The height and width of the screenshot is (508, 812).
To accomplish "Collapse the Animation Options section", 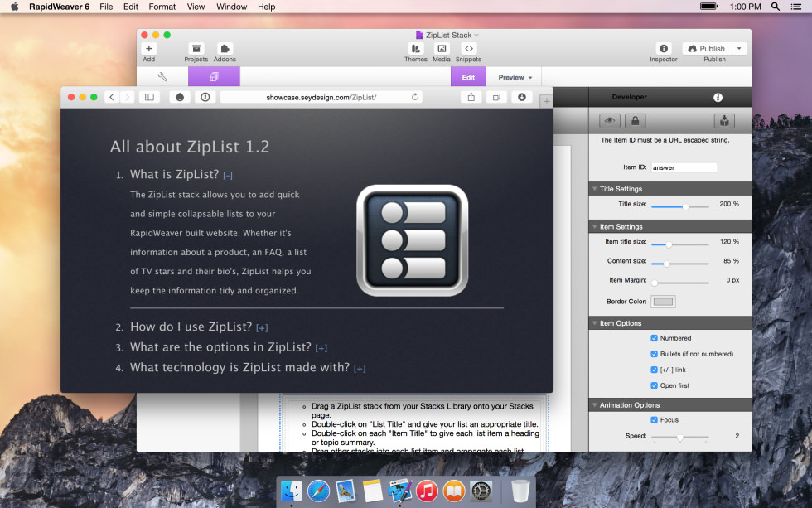I will pos(595,405).
